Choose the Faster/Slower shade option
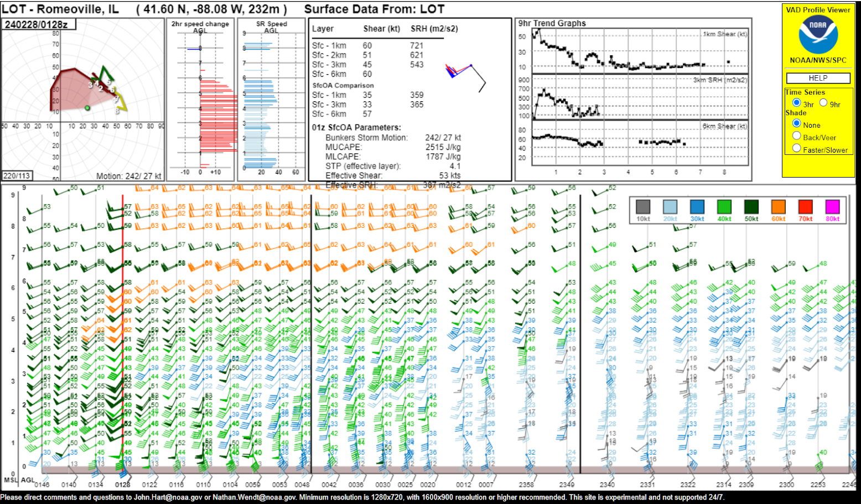The image size is (861, 504). click(796, 148)
